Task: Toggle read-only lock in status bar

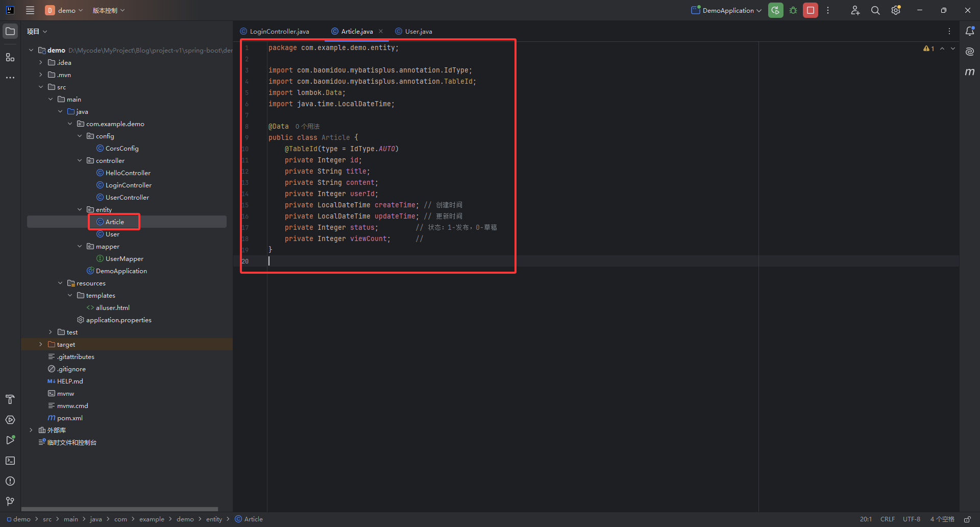Action: tap(967, 519)
